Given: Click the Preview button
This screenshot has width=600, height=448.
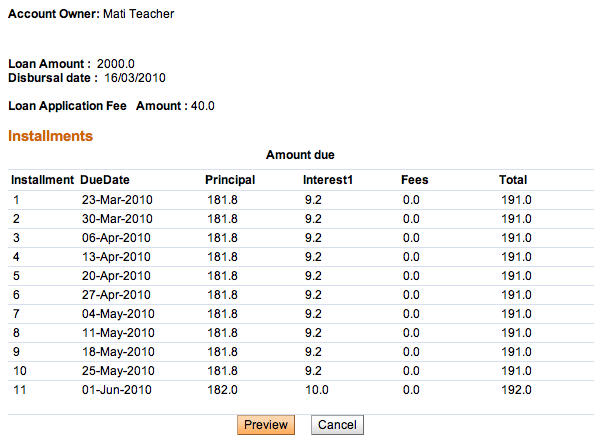Looking at the screenshot, I should pyautogui.click(x=266, y=425).
